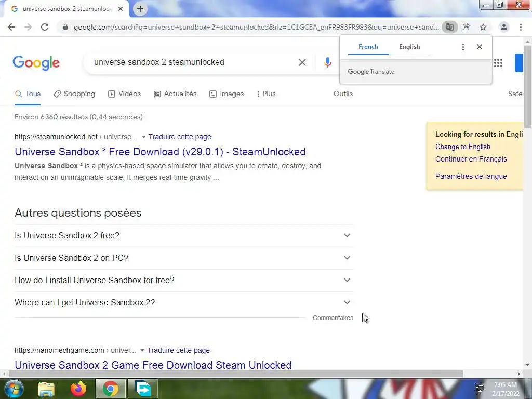Bookmark this page with the star icon

click(483, 27)
